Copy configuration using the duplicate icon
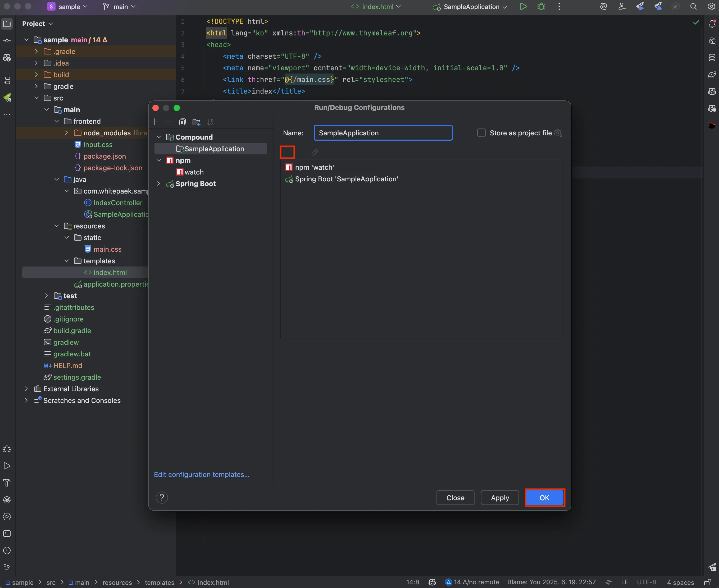The height and width of the screenshot is (588, 719). 182,122
